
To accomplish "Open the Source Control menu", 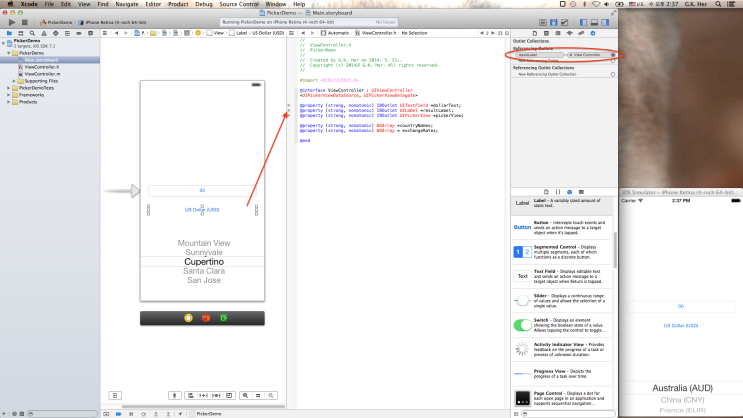I will [239, 4].
